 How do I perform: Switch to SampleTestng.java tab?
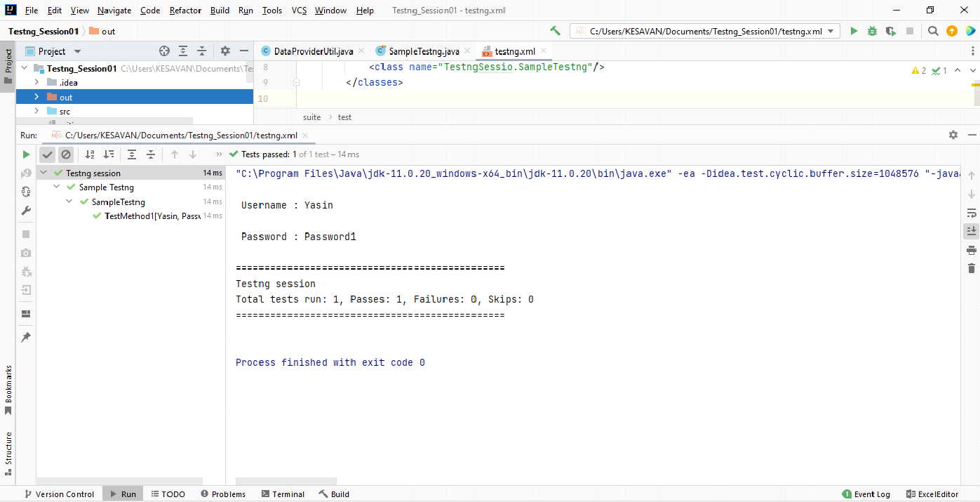pyautogui.click(x=423, y=51)
